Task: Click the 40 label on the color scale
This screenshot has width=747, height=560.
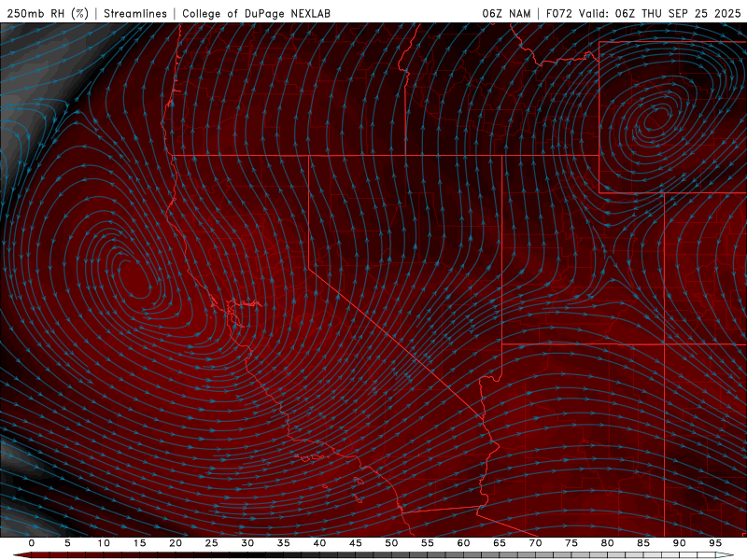Action: pos(319,543)
